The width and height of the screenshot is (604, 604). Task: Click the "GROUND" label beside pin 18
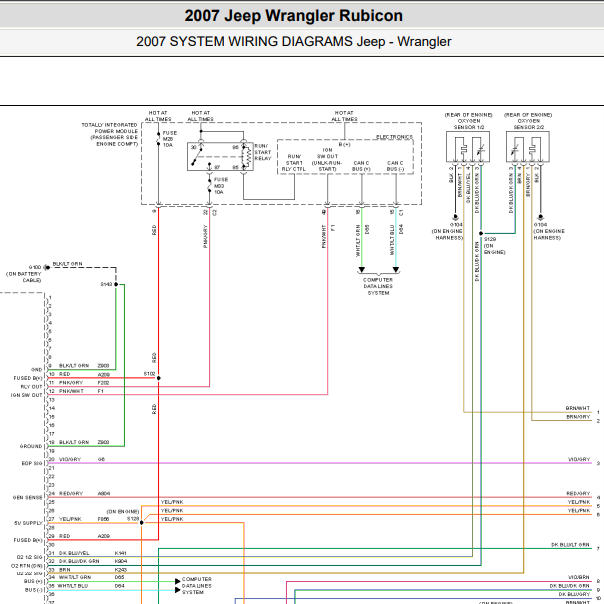pyautogui.click(x=31, y=446)
